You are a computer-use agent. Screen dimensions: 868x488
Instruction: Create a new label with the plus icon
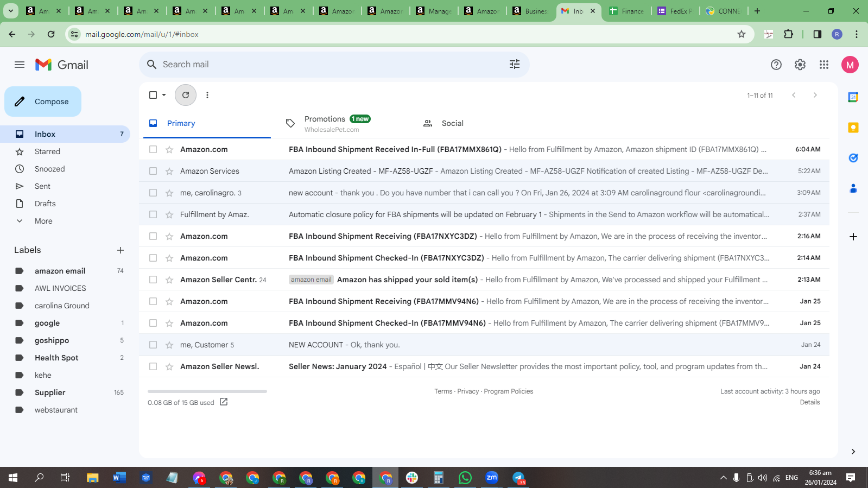(x=121, y=250)
